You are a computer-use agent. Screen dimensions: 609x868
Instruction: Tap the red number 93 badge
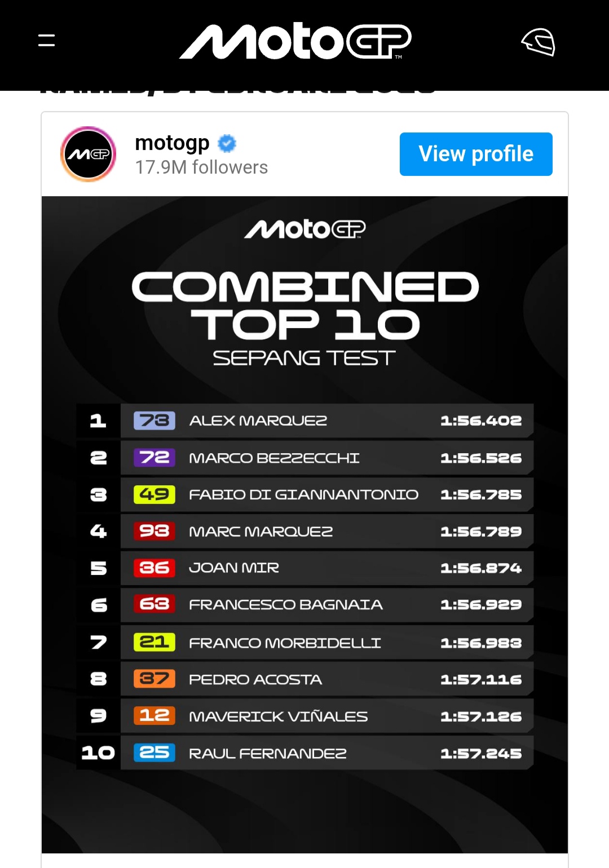(x=155, y=531)
